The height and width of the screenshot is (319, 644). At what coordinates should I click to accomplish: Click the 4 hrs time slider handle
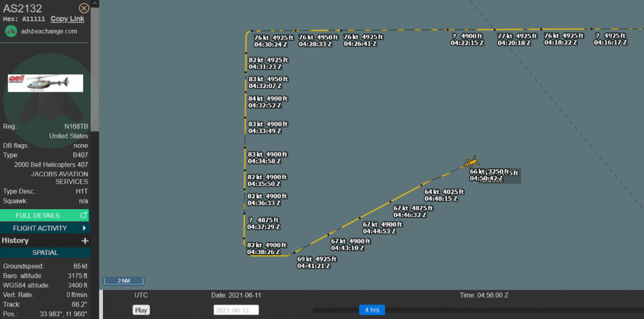[372, 310]
